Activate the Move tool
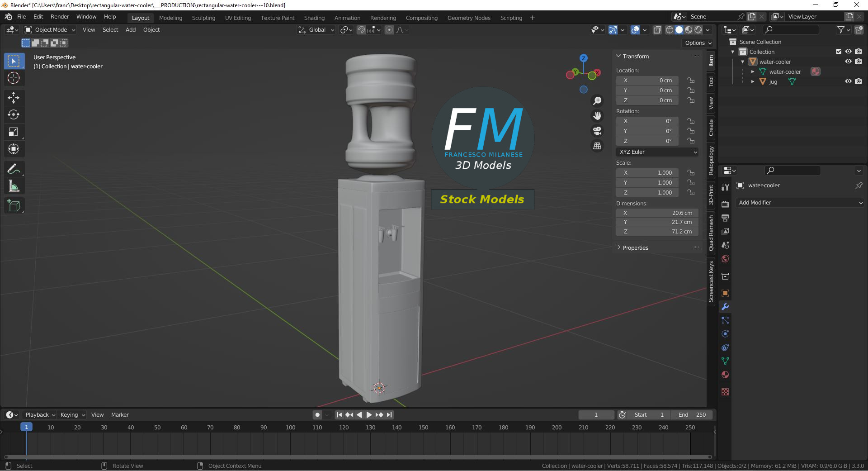868x471 pixels. point(14,97)
